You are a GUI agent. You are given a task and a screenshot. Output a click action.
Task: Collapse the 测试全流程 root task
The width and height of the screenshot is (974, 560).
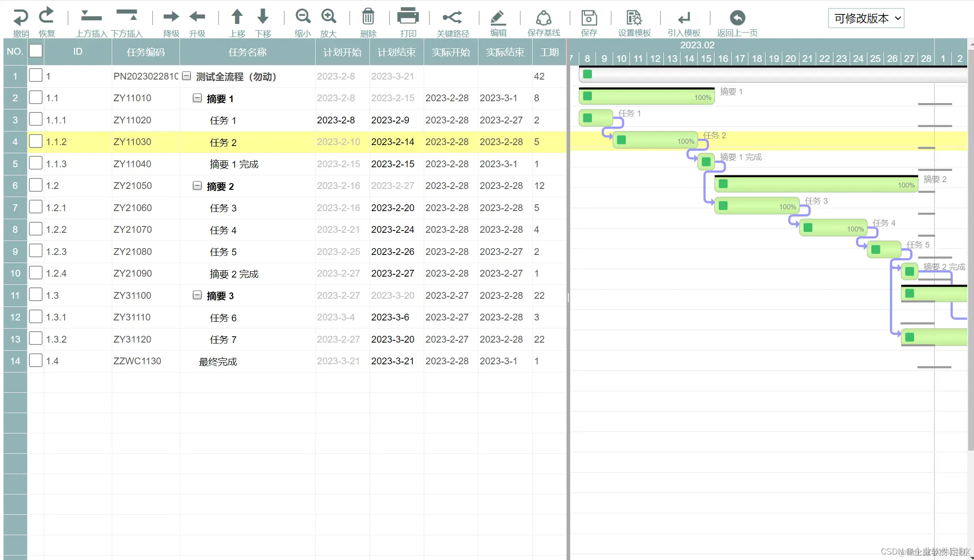pos(186,76)
